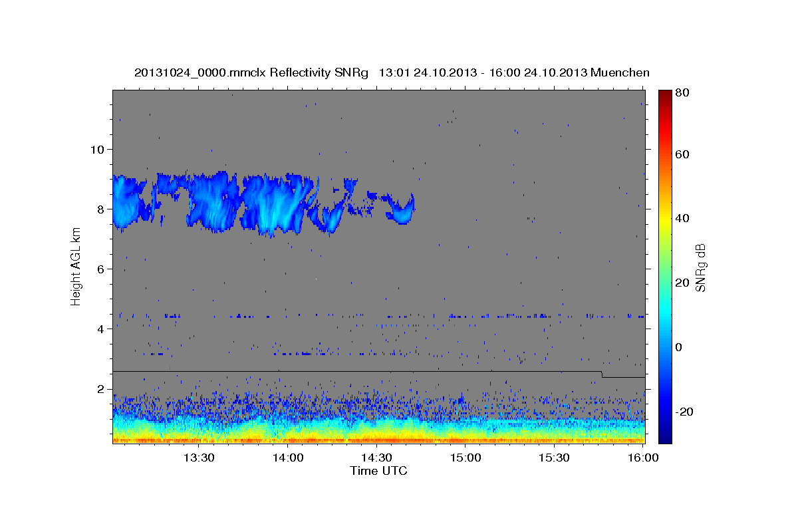The width and height of the screenshot is (798, 532).
Task: Click the height axis label 2
Action: click(100, 389)
